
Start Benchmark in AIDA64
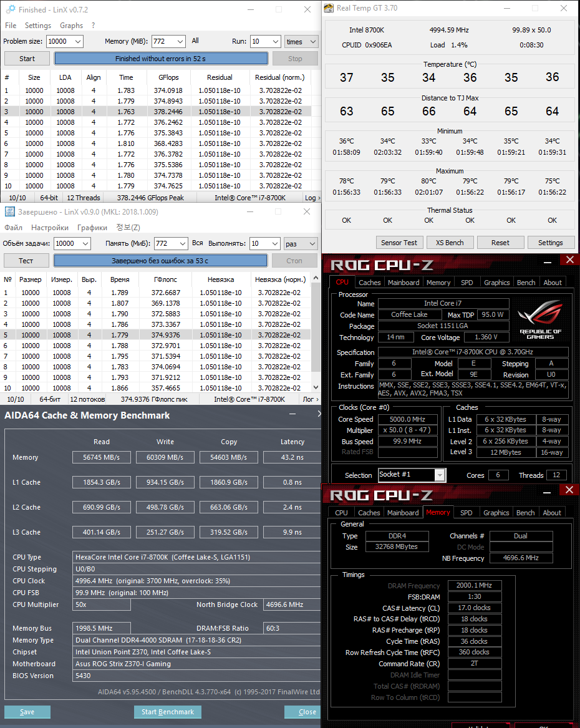(168, 712)
